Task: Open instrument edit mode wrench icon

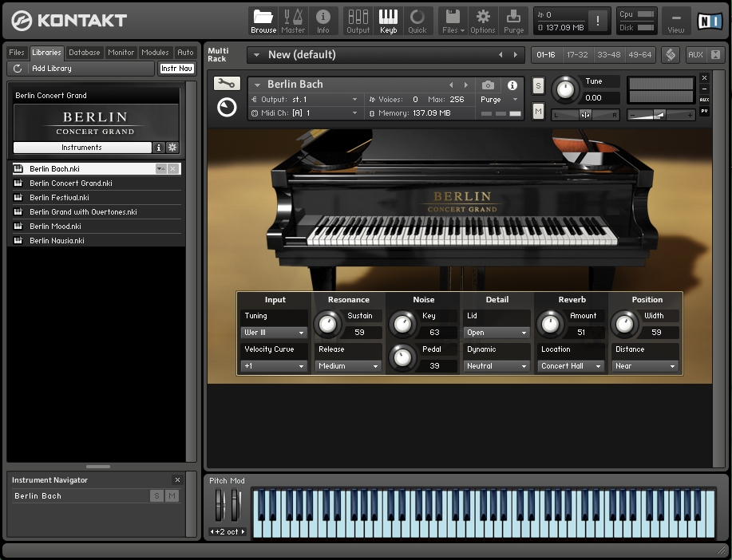Action: pos(227,84)
